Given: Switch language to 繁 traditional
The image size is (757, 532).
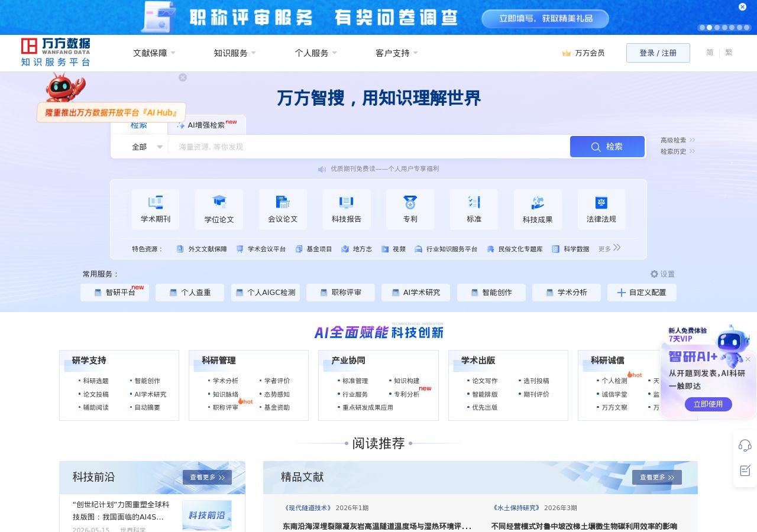Looking at the screenshot, I should click(x=729, y=53).
